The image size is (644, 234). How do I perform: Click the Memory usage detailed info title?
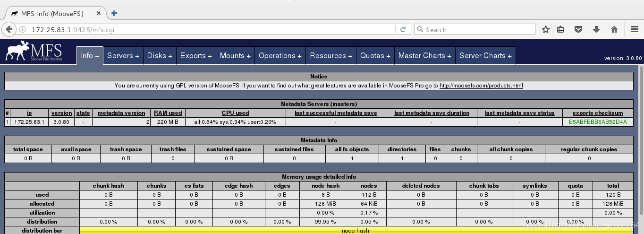[x=319, y=177]
